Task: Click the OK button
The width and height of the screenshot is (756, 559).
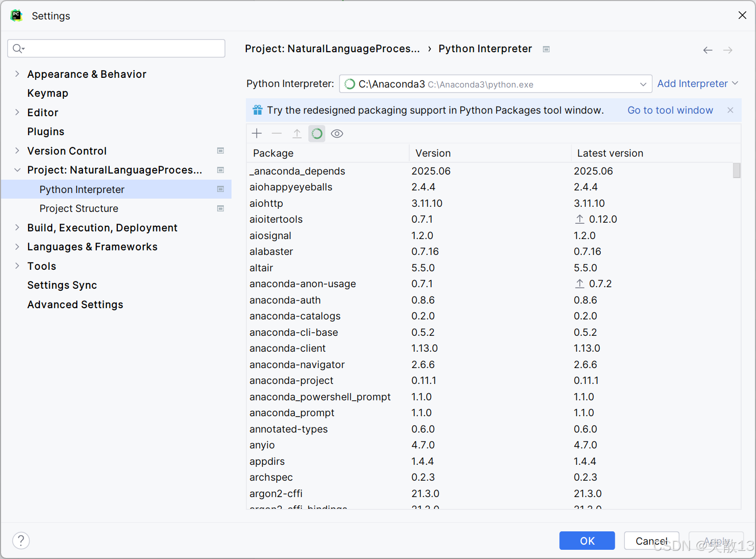Action: 587,541
